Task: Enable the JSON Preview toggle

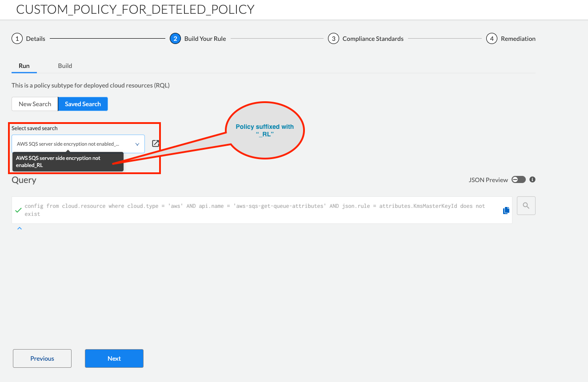Action: pyautogui.click(x=518, y=179)
